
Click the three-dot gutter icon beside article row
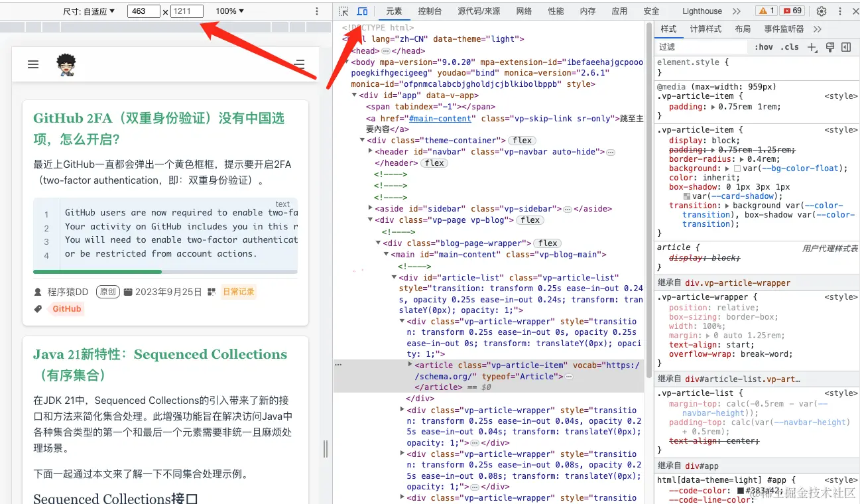(x=339, y=365)
